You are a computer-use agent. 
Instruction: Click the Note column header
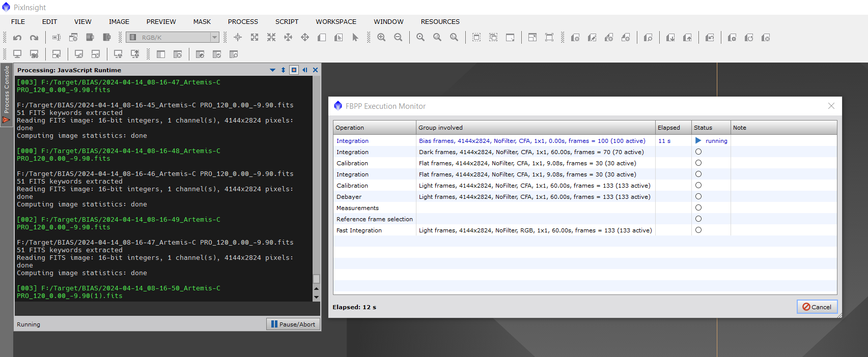point(783,128)
